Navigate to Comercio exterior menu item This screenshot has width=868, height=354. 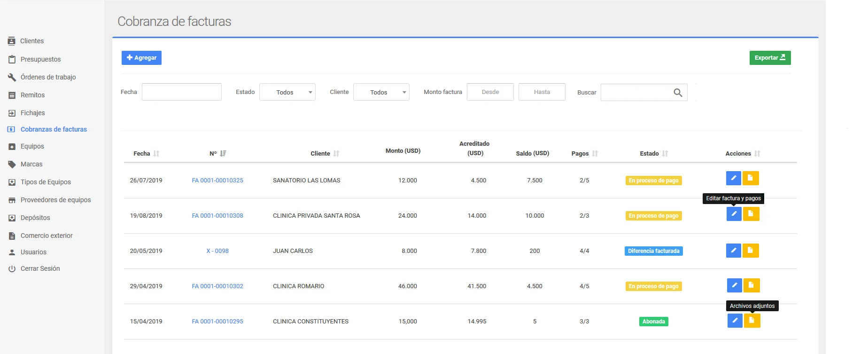pos(46,236)
